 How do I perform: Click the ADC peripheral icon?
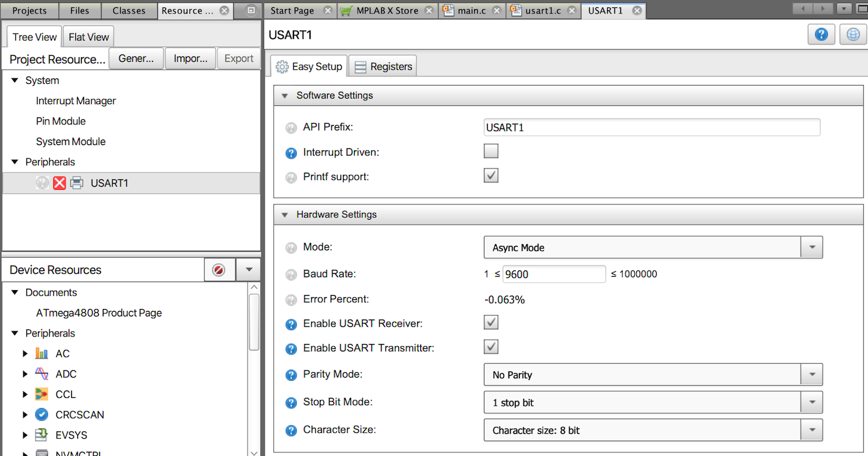coord(42,374)
